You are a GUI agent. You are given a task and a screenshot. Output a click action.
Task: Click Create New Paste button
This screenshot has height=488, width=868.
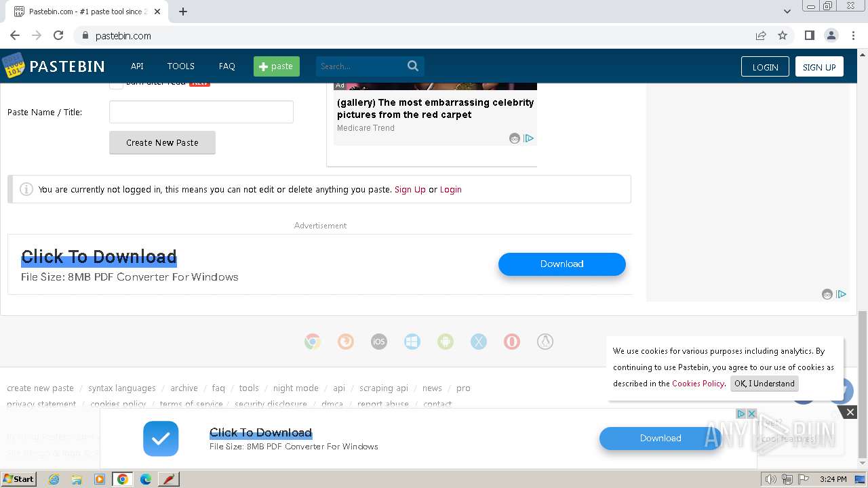[162, 142]
